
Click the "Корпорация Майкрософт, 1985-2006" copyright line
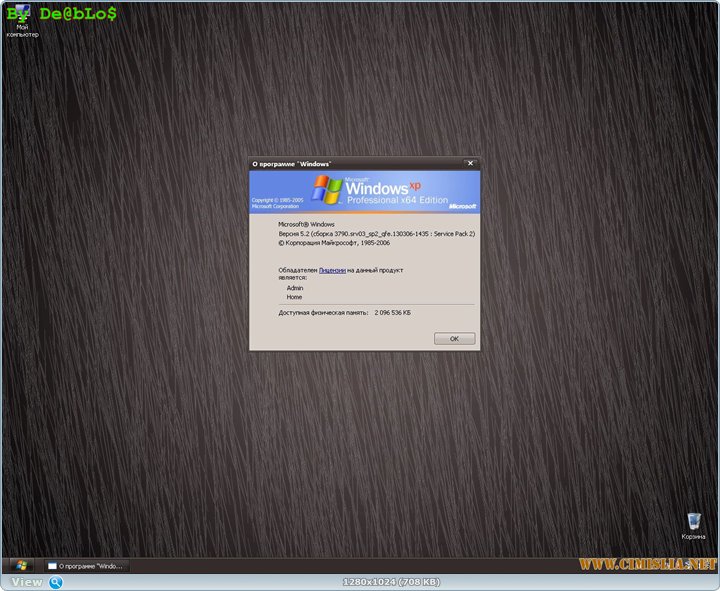point(334,243)
